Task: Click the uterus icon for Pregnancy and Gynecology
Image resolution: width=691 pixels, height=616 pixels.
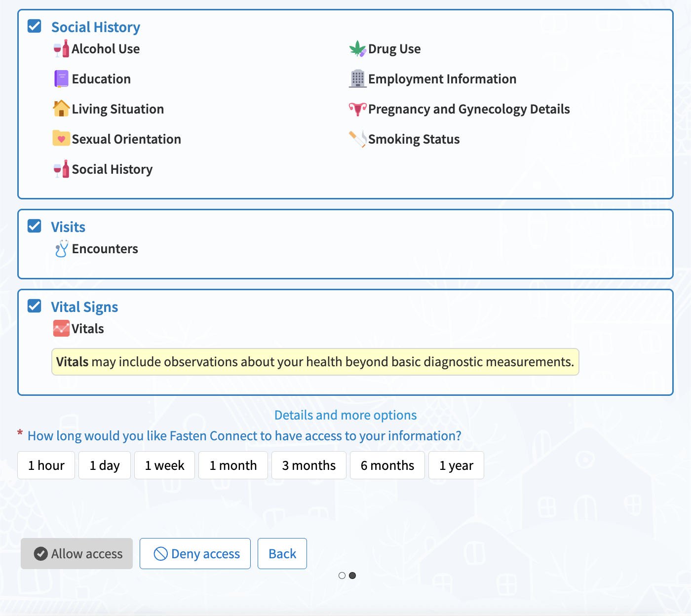Action: coord(357,109)
